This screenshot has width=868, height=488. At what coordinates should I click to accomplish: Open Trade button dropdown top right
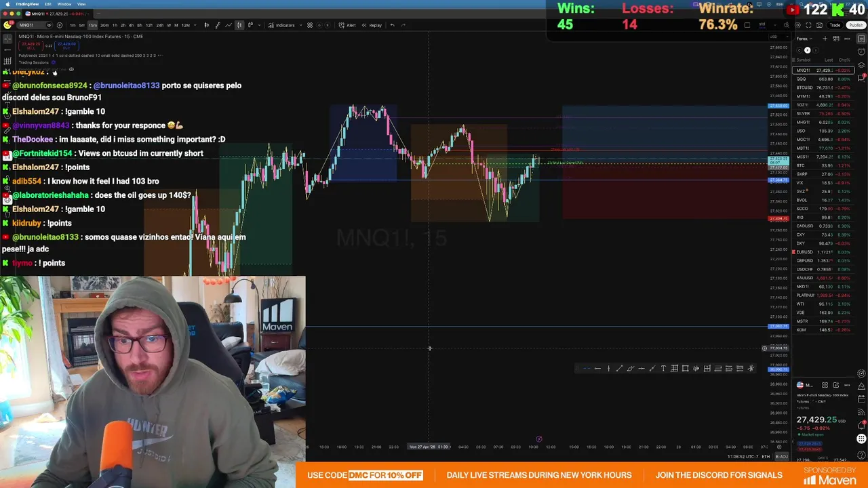point(835,25)
